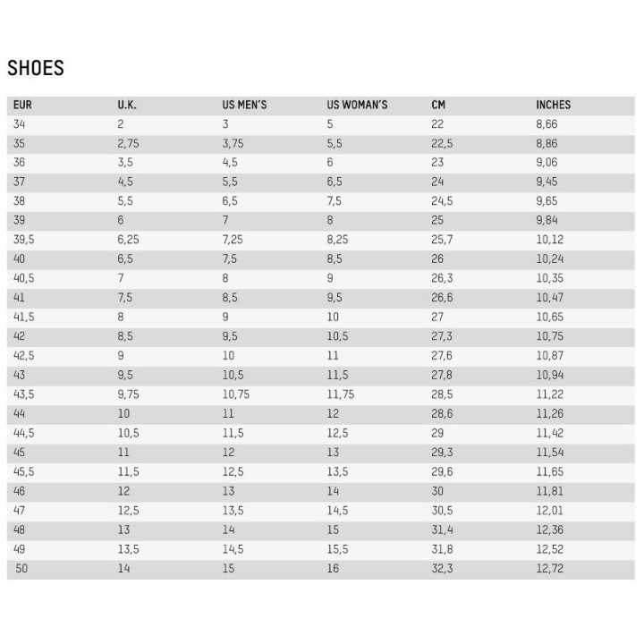Screen dimensions: 644x644
Task: Click the US MEN'S column header
Action: pos(244,106)
